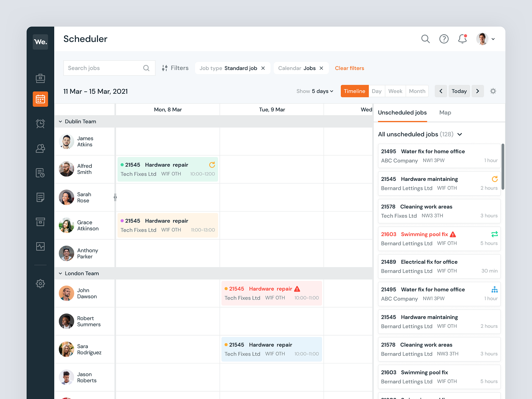Open the Show 5 days dropdown
532x399 pixels.
(x=315, y=91)
